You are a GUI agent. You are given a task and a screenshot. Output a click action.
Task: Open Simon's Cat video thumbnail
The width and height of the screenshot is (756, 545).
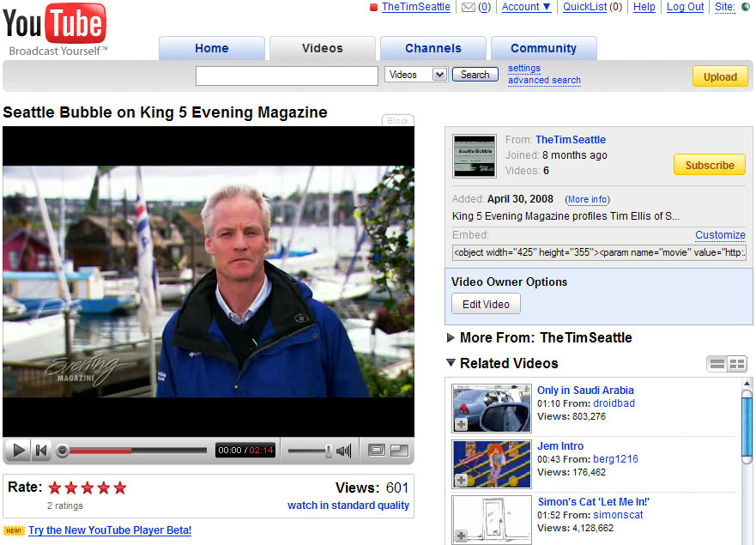492,520
